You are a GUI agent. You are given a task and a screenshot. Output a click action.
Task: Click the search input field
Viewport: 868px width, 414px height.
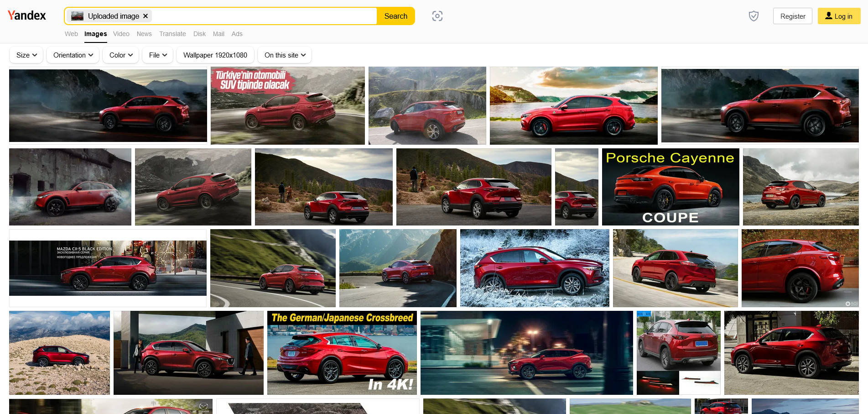265,16
